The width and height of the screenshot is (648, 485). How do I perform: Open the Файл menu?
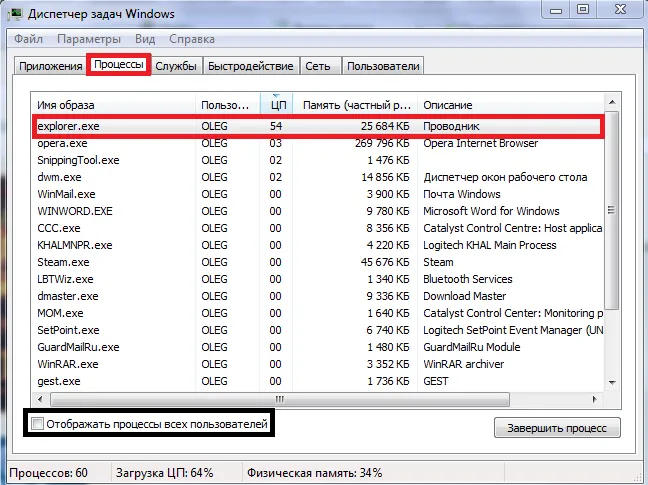(28, 39)
